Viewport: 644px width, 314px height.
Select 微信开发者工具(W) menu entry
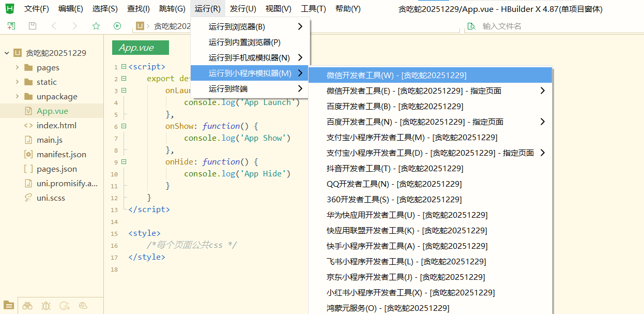click(396, 75)
